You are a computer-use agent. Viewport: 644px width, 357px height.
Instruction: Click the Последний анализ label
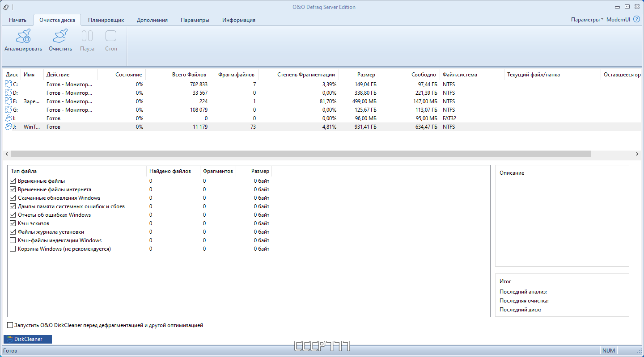click(523, 292)
